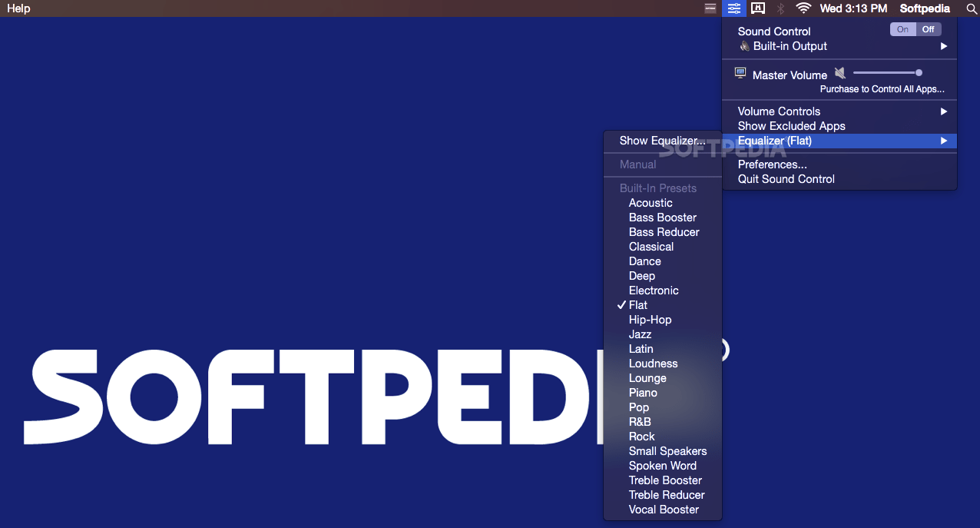Expand the Volume Controls submenu arrow
980x528 pixels.
tap(944, 111)
